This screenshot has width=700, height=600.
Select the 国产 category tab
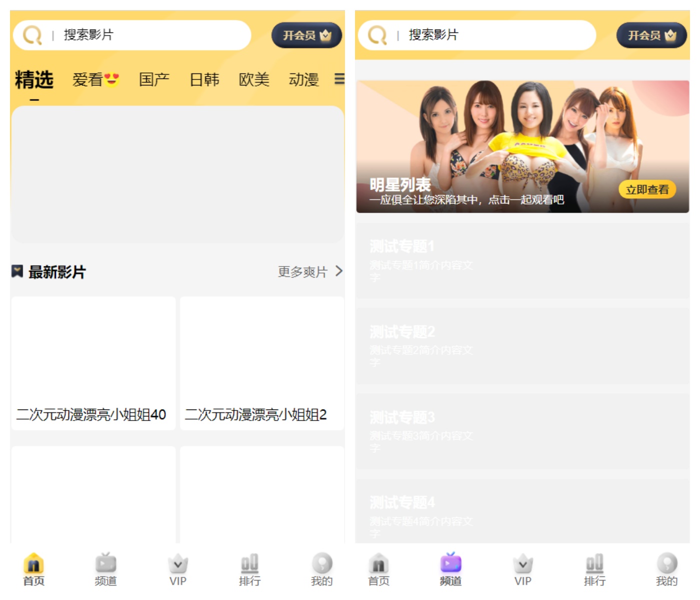pos(154,79)
